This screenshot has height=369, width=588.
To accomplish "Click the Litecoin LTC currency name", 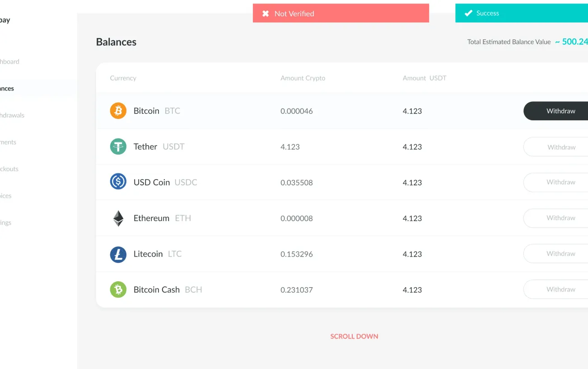I will (158, 254).
